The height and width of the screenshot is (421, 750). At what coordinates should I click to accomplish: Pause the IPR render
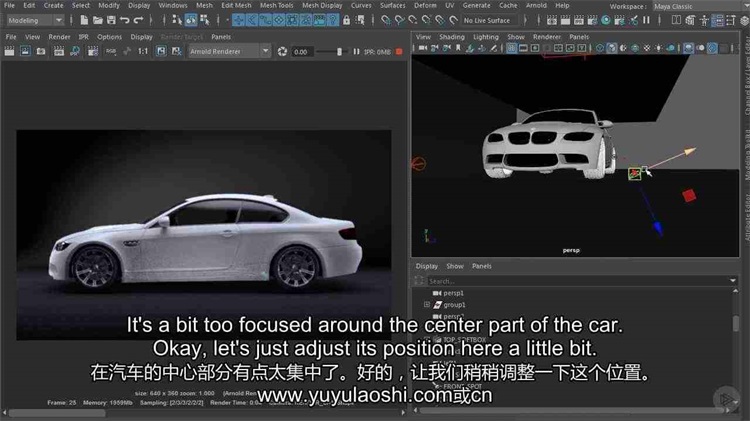point(356,51)
